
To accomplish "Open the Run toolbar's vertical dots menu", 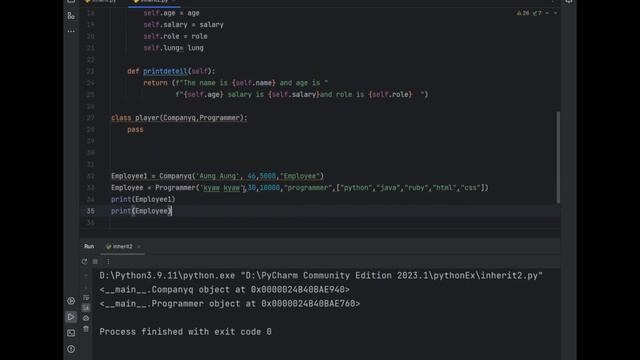I will [x=108, y=261].
